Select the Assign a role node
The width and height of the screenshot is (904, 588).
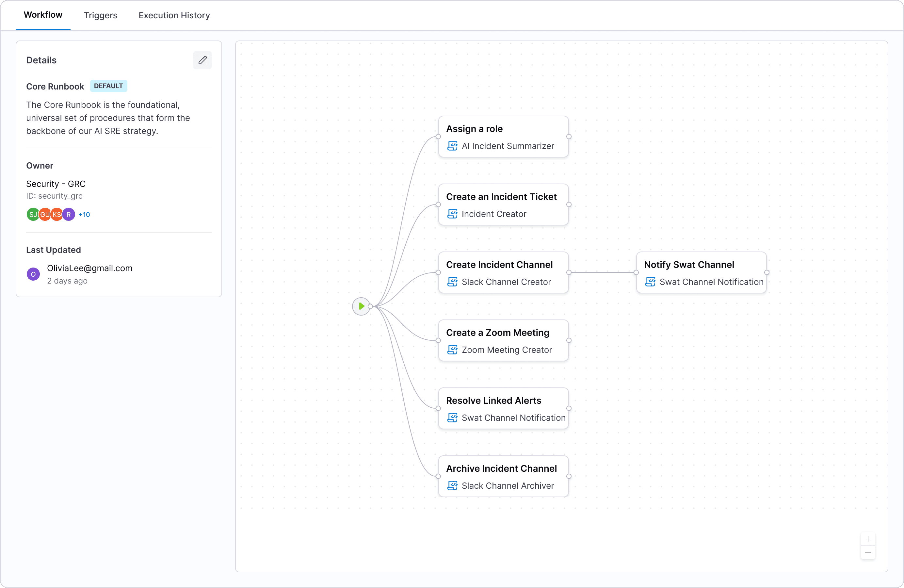(503, 136)
